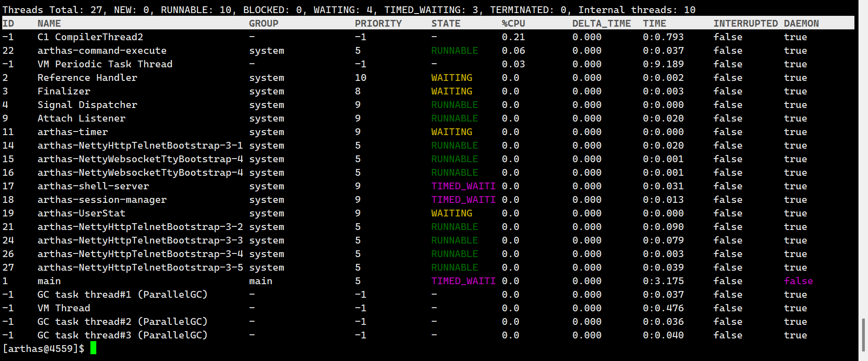
Task: Click the GROUP column header
Action: pyautogui.click(x=264, y=23)
